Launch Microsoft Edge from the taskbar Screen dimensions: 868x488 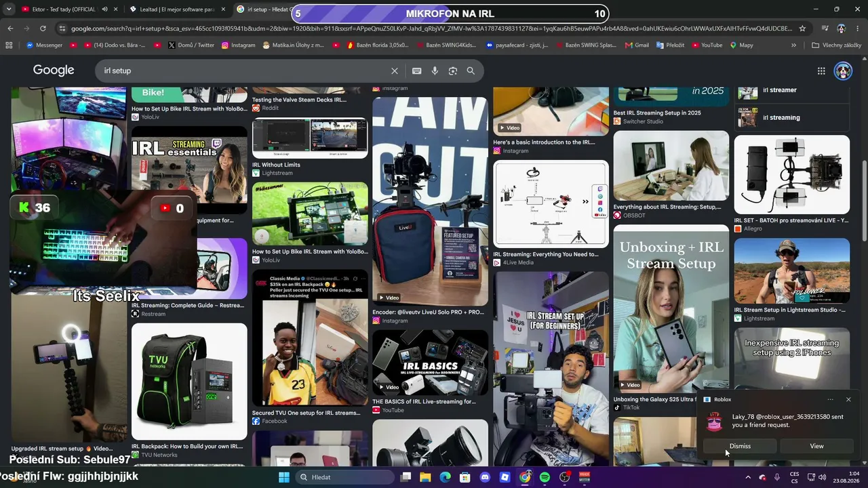tap(445, 477)
